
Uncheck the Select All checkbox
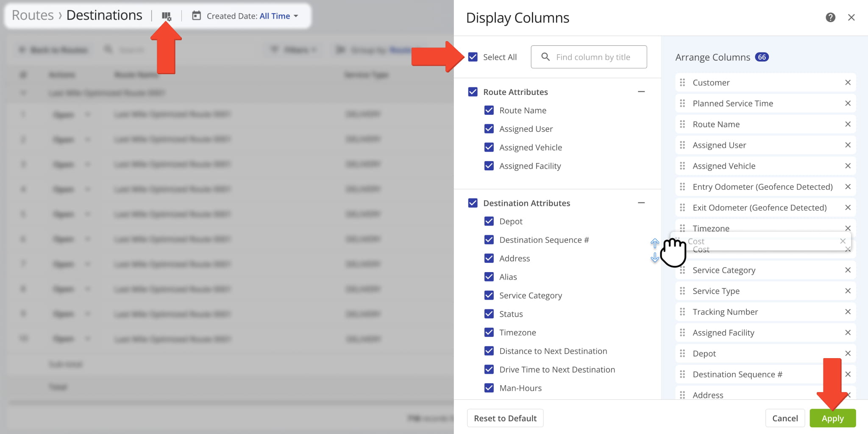tap(473, 57)
